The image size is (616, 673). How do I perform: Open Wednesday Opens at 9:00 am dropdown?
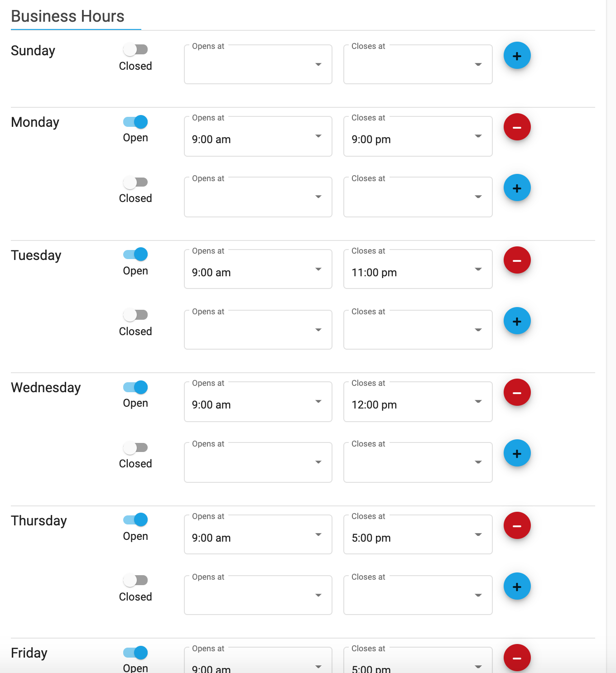point(258,402)
